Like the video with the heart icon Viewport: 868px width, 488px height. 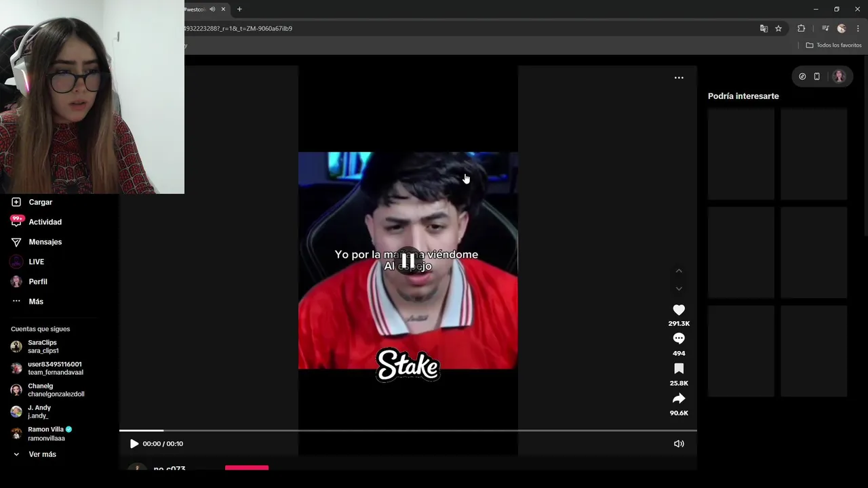tap(679, 310)
